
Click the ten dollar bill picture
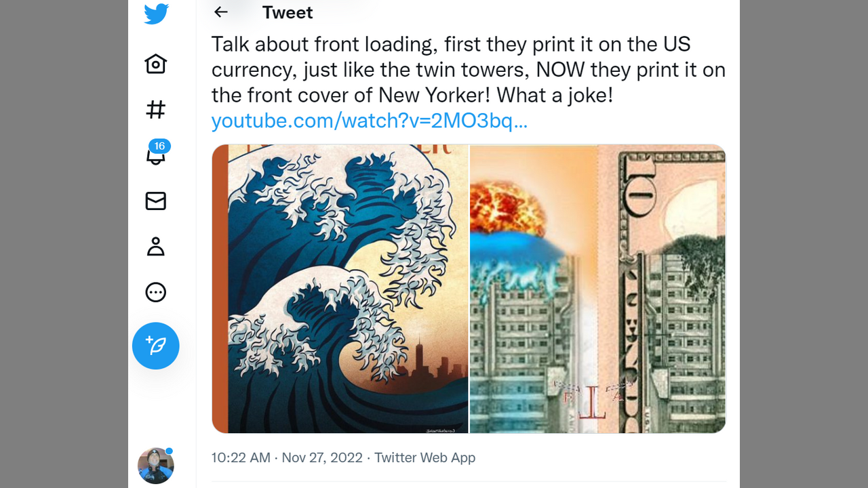tap(662, 289)
